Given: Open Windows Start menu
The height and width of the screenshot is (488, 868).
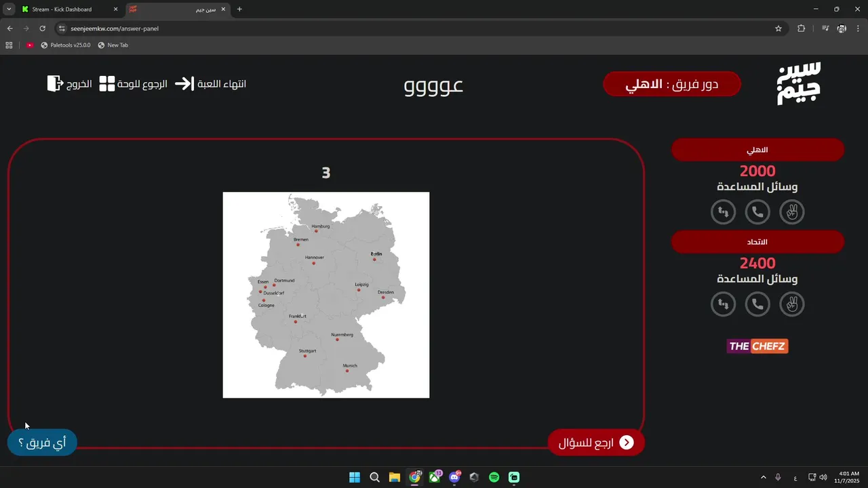Looking at the screenshot, I should pyautogui.click(x=355, y=477).
